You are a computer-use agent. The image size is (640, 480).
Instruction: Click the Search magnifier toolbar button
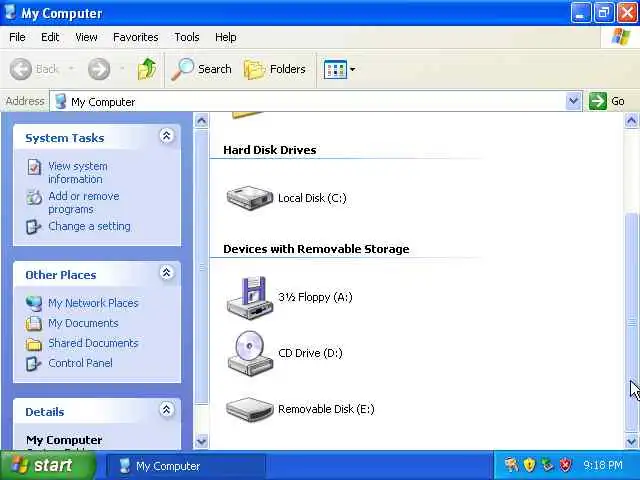coord(201,69)
